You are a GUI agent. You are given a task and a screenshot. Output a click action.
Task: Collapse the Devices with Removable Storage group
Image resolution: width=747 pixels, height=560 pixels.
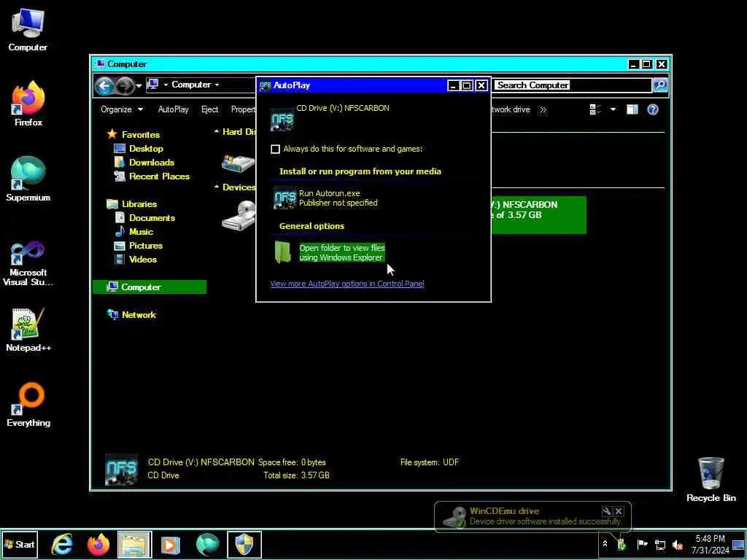pyautogui.click(x=216, y=187)
